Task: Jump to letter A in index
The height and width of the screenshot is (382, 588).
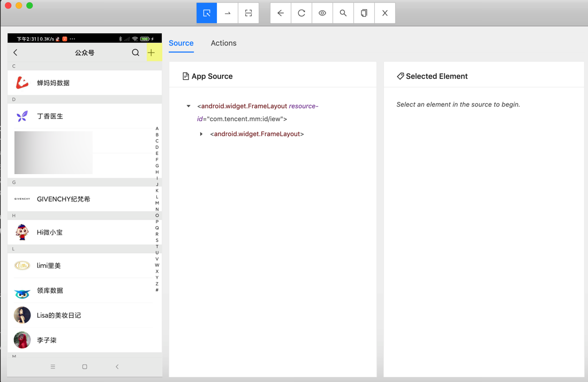Action: [157, 129]
